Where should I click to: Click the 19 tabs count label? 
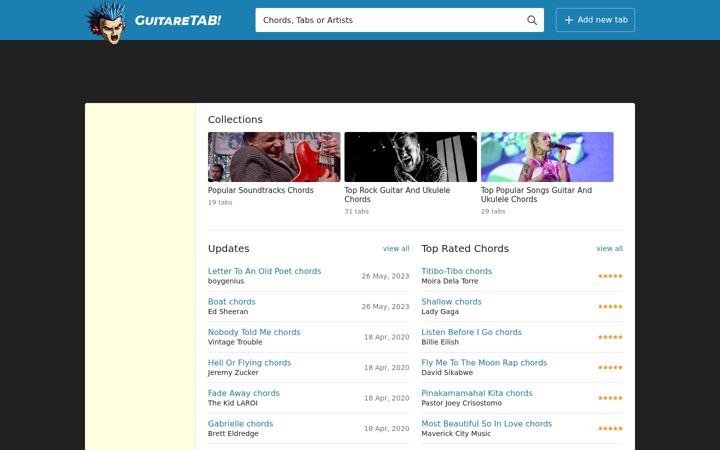(x=220, y=202)
